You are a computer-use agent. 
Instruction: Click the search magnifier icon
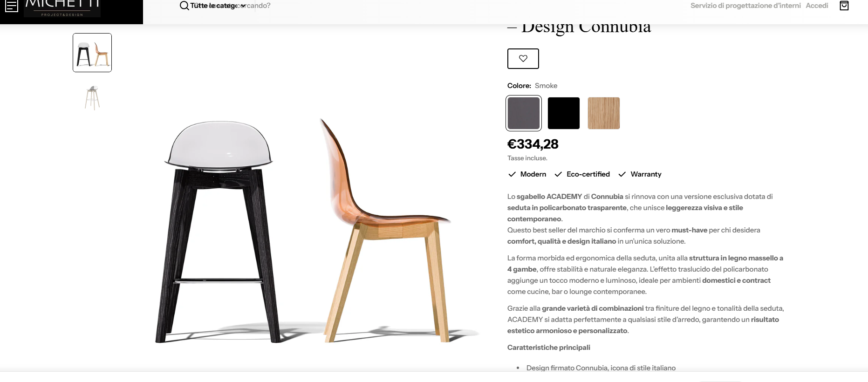(184, 6)
